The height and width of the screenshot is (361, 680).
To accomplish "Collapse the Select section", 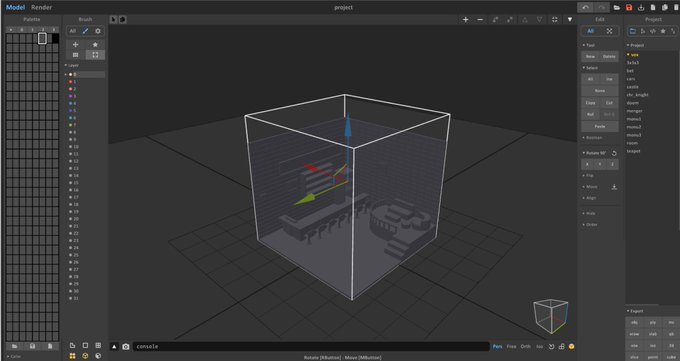I will 590,68.
